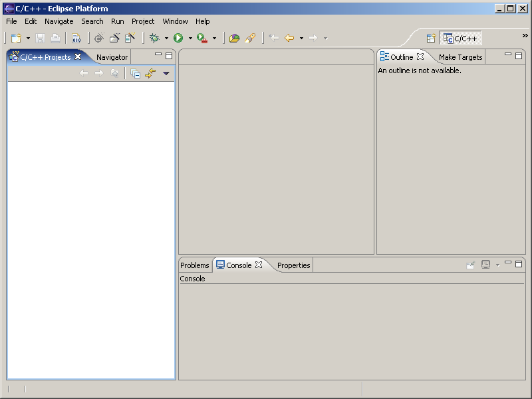Open the dropdown arrow beside Run icon
532x399 pixels.
click(190, 39)
